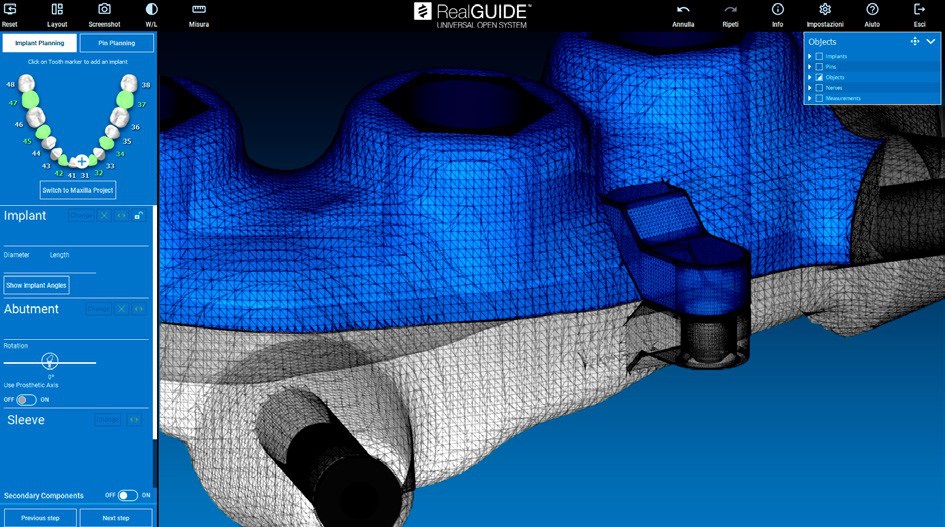Go to the Previous step
This screenshot has height=527, width=945.
click(40, 518)
